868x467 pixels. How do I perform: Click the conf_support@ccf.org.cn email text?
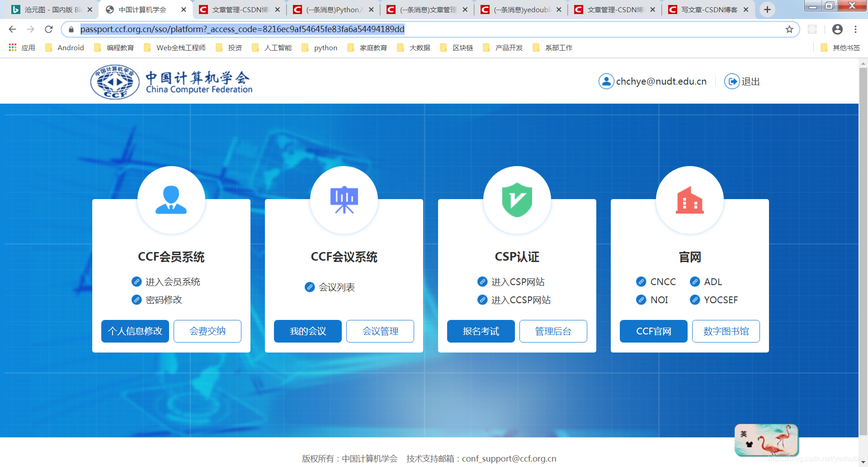pos(509,458)
